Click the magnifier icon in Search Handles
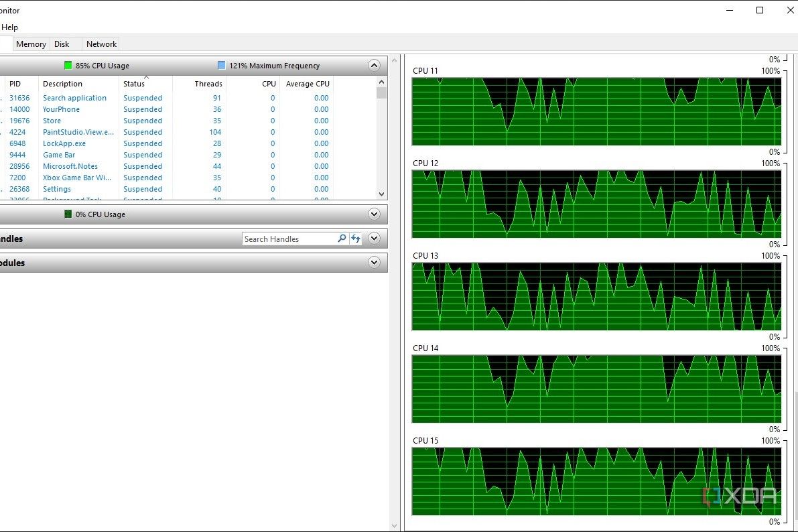This screenshot has width=798, height=532. click(342, 239)
